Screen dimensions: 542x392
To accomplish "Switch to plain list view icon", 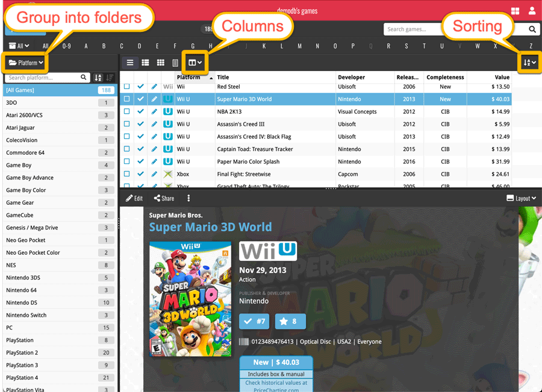I will point(130,63).
